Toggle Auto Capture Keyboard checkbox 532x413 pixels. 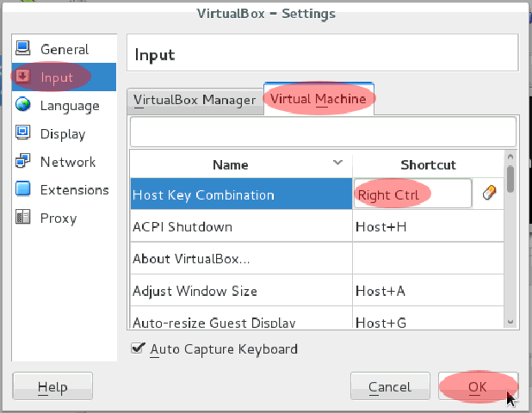138,348
